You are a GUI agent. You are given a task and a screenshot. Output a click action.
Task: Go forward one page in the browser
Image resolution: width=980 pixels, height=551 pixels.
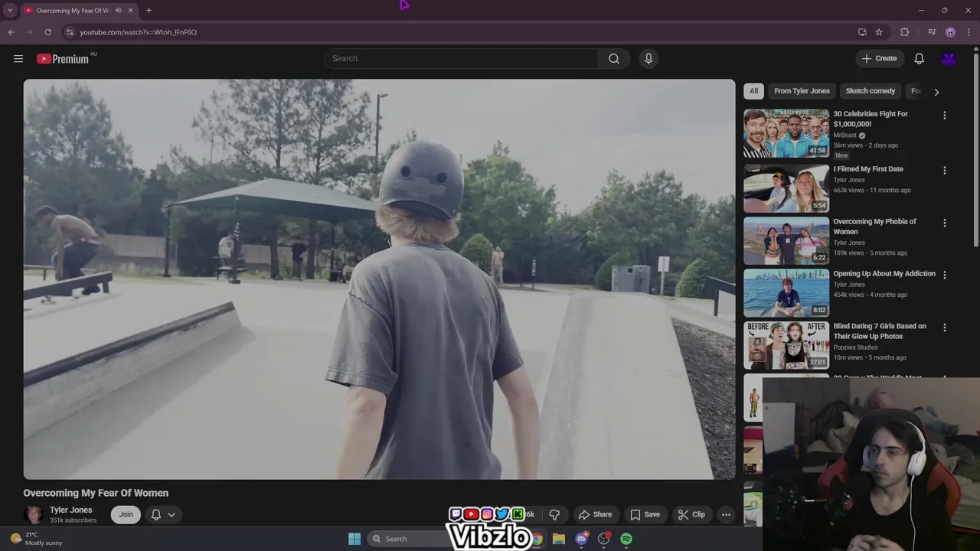29,32
